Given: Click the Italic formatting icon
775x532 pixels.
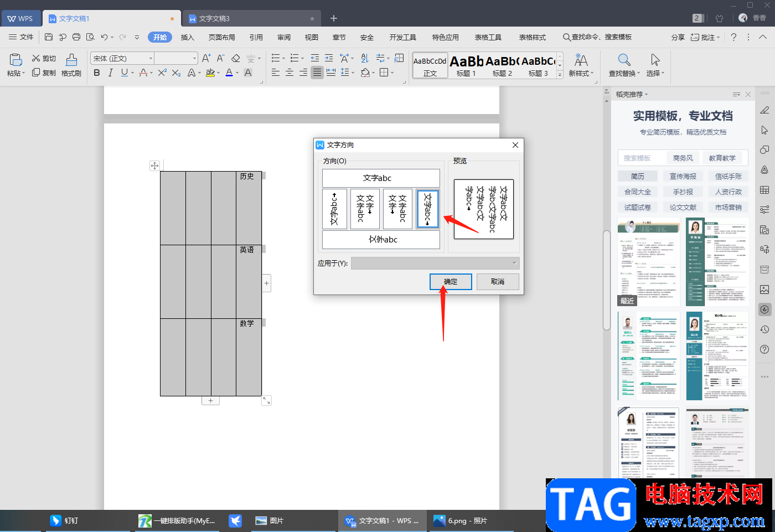Looking at the screenshot, I should [111, 73].
